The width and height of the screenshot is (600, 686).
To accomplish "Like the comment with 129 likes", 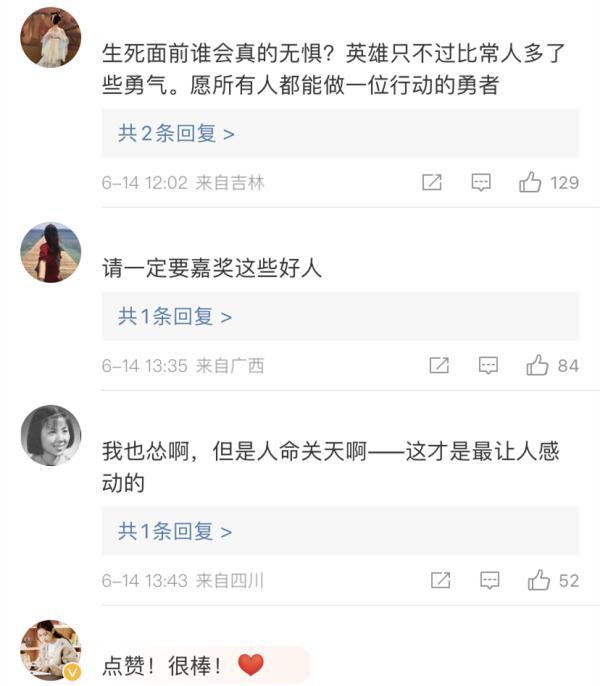I will point(530,183).
